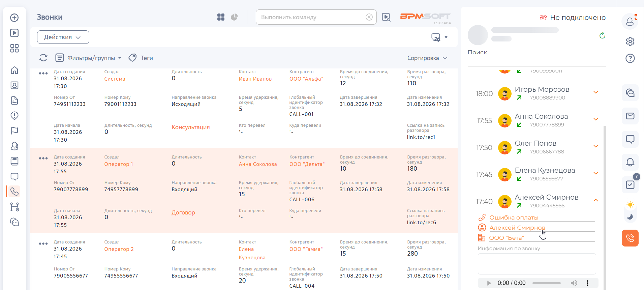The height and width of the screenshot is (290, 644).
Task: Open the settings gear icon in right panel
Action: [630, 41]
